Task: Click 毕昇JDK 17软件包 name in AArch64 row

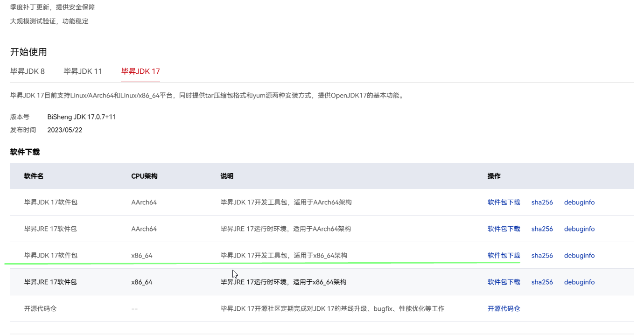Action: pos(51,202)
